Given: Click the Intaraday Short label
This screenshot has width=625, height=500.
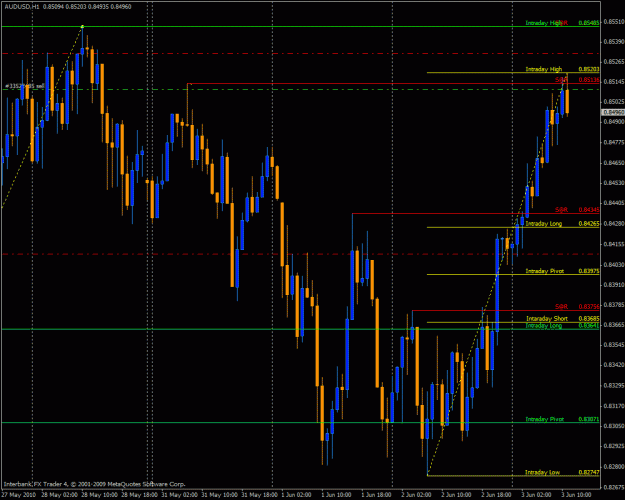Looking at the screenshot, I should (x=547, y=319).
